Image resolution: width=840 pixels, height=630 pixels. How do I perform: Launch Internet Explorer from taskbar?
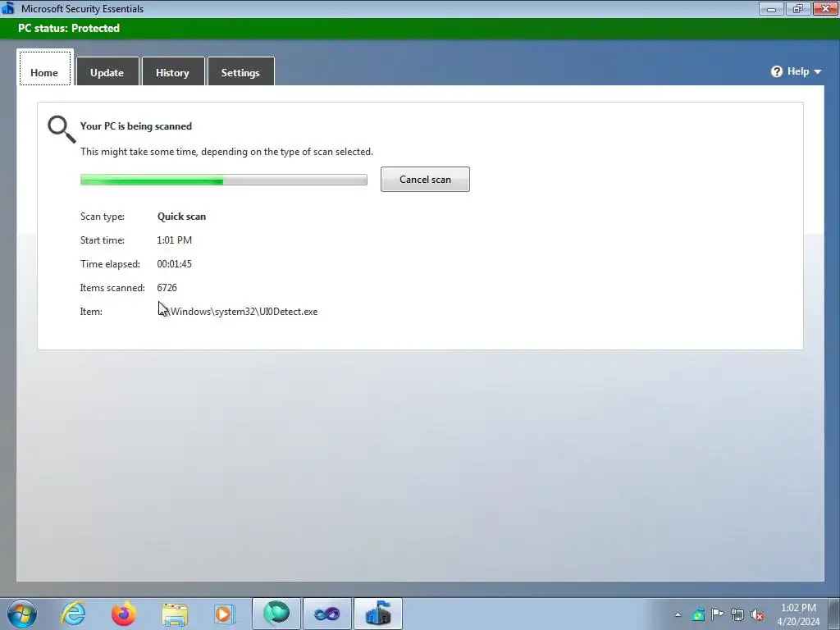(x=73, y=614)
